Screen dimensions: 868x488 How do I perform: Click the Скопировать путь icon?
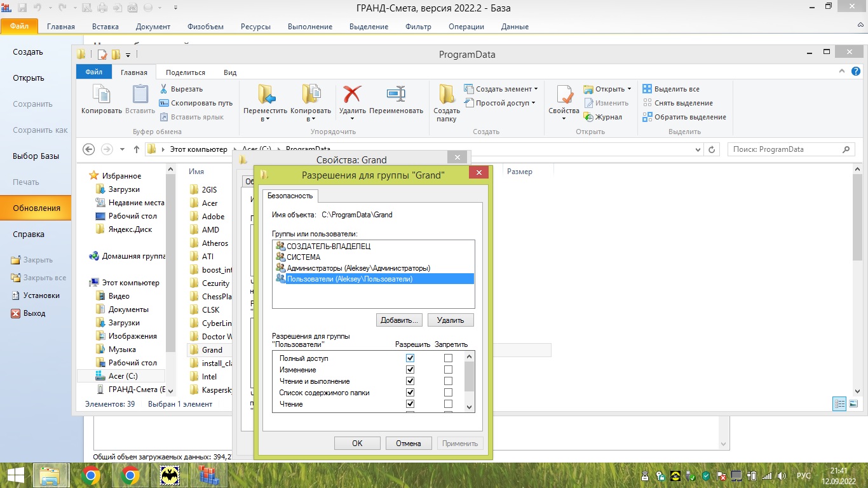[163, 103]
